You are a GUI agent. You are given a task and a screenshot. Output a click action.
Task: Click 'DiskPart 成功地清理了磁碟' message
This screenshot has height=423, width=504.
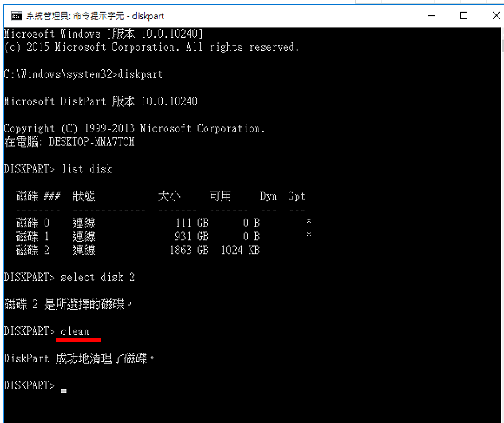[79, 358]
